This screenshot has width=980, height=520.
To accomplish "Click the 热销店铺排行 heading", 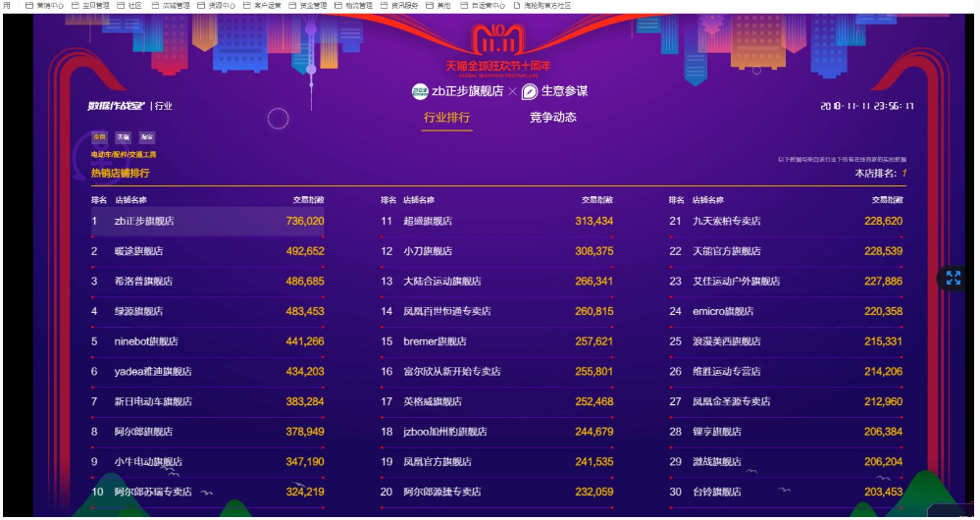I will [x=121, y=173].
